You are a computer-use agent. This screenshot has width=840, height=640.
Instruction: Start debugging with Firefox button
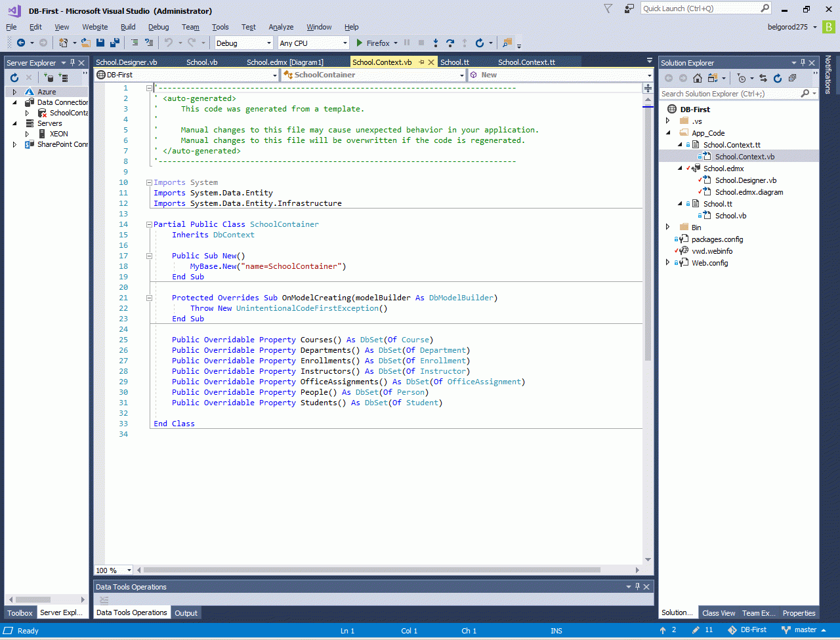click(x=373, y=43)
